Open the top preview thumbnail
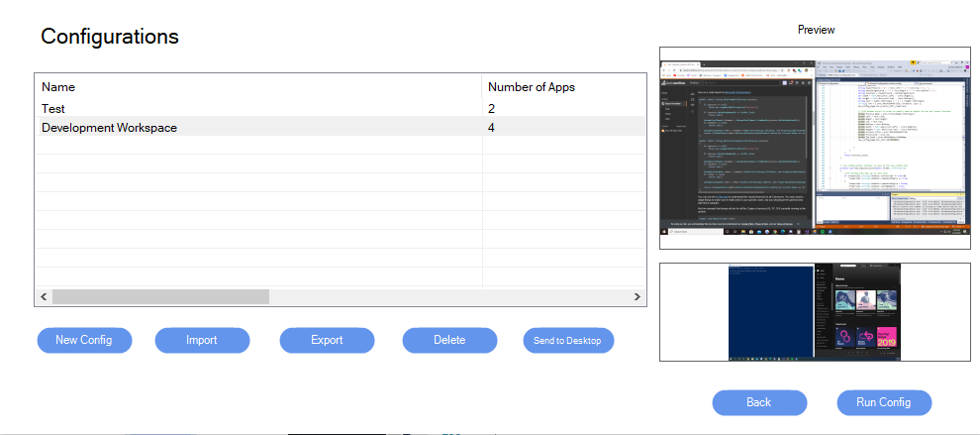Screen dimensions: 980x435 [816, 149]
